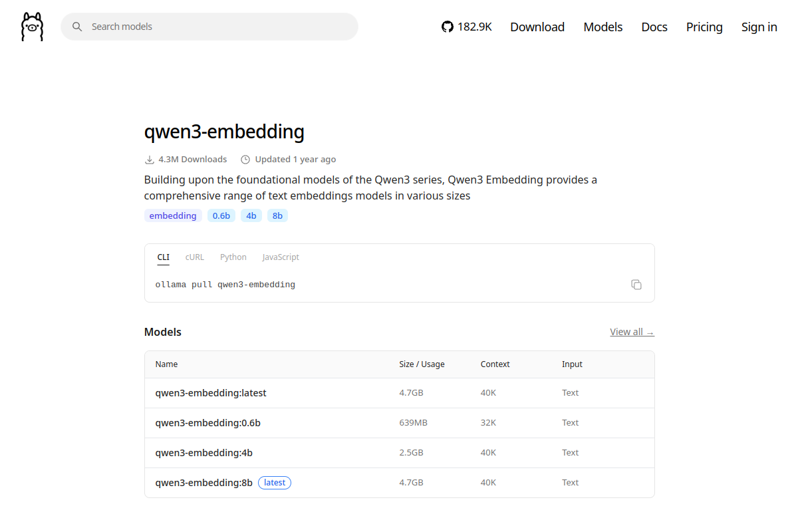Click the qwen3-embedding page title

tap(224, 132)
